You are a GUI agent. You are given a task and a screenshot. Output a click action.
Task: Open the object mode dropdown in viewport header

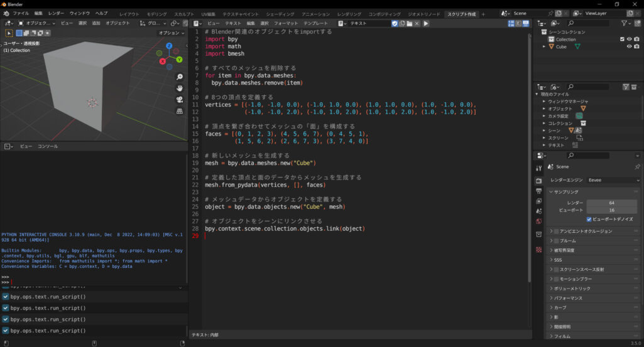(x=36, y=23)
